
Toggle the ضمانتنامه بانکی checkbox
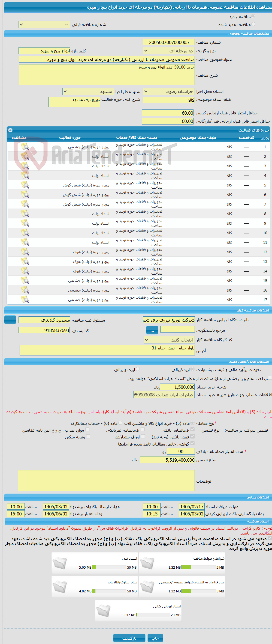pyautogui.click(x=193, y=430)
